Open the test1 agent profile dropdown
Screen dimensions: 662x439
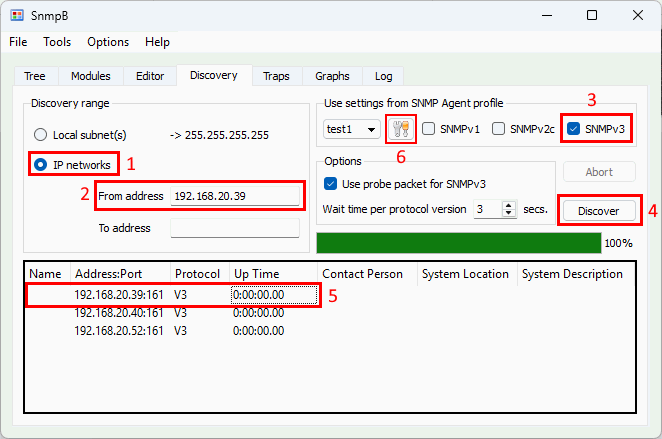coord(352,129)
